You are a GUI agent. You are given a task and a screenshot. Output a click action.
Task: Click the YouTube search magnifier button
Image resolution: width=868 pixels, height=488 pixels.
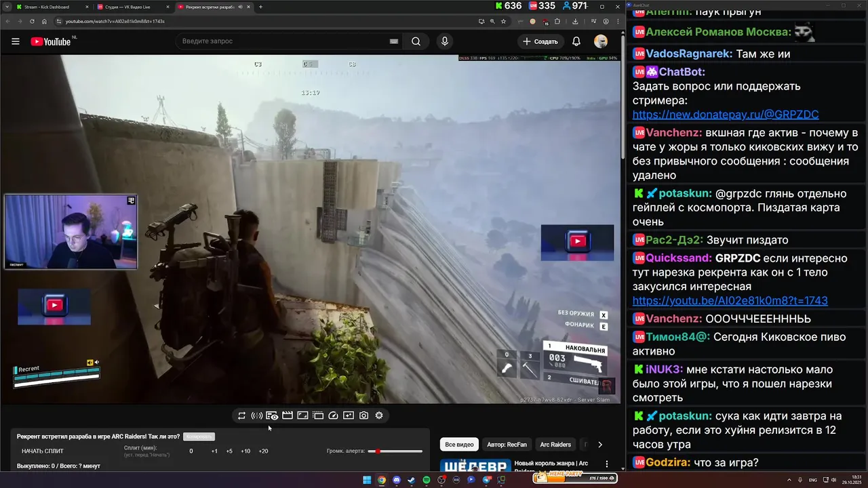(416, 41)
